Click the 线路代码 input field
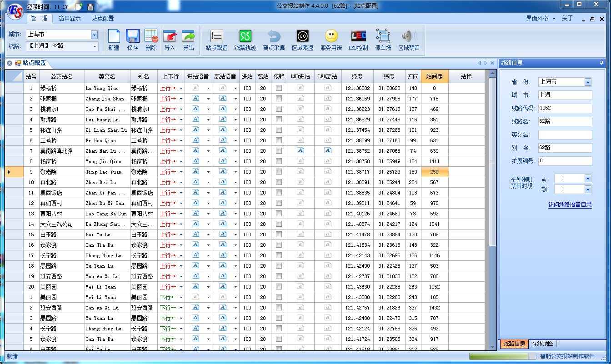Screen dimensions: 611x364 565,108
